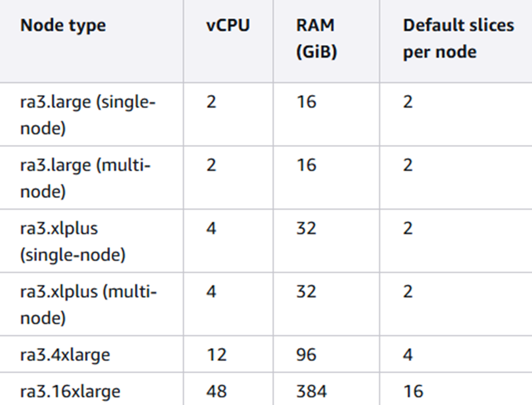The width and height of the screenshot is (532, 405).
Task: Click the "vCPU" column header
Action: click(228, 25)
